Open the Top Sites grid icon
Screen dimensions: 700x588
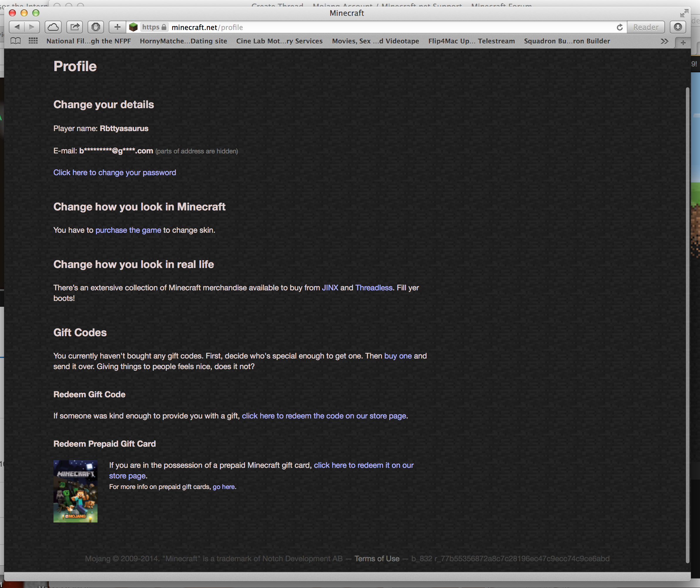pos(33,41)
